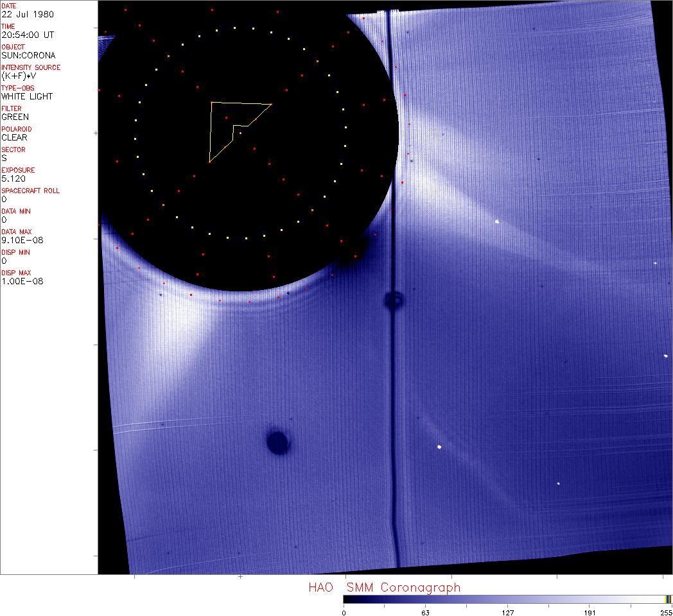673x616 pixels.
Task: Click the DISP MAX value 1.00E-08
Action: [22, 281]
